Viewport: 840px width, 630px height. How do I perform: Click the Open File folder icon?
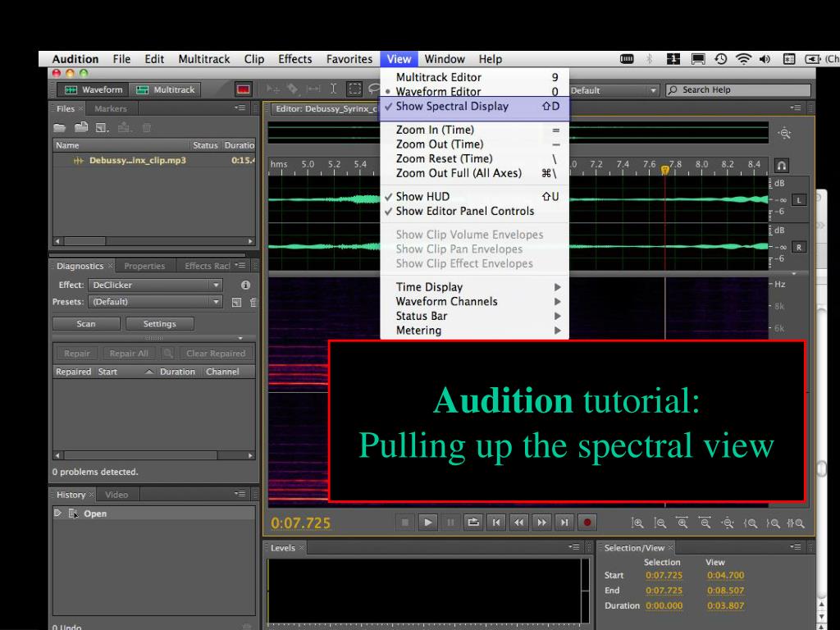pyautogui.click(x=60, y=127)
